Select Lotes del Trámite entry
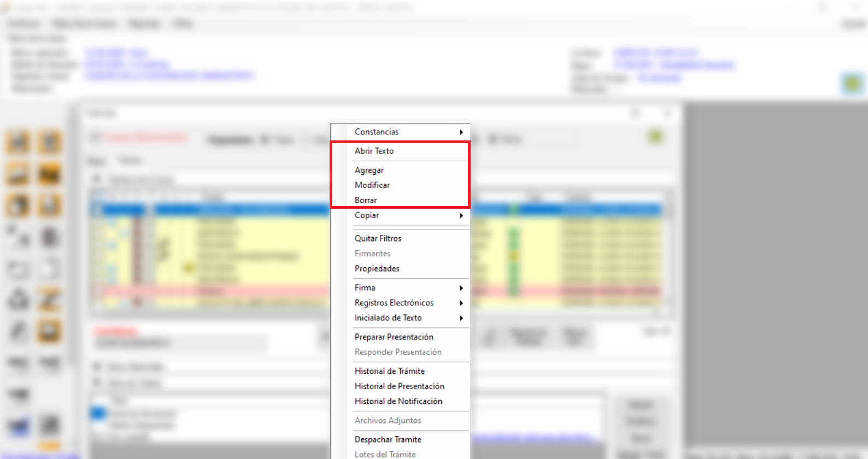868x459 pixels. [x=385, y=454]
